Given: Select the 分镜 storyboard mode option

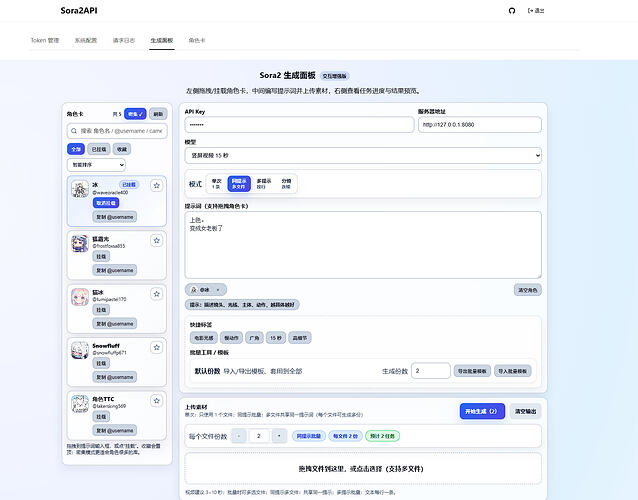Looking at the screenshot, I should (x=286, y=183).
